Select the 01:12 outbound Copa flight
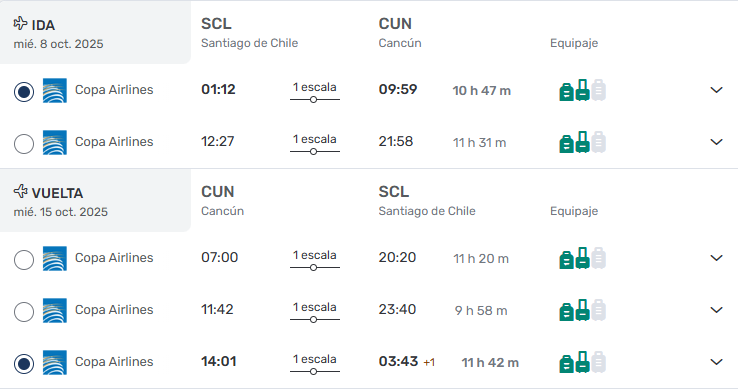This screenshot has height=389, width=738. [x=24, y=91]
